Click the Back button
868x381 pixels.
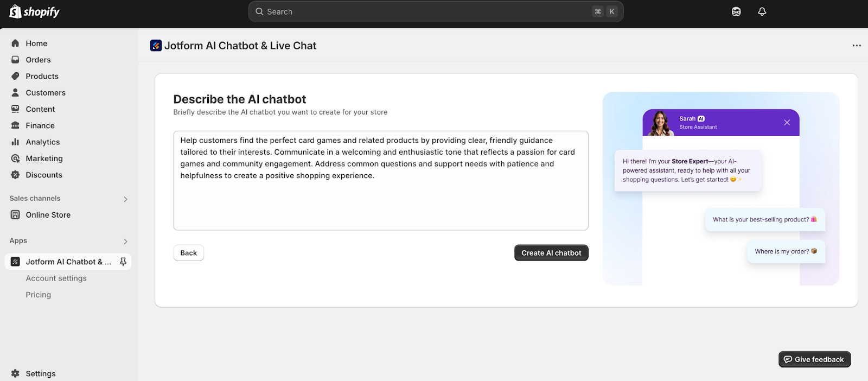pos(188,253)
